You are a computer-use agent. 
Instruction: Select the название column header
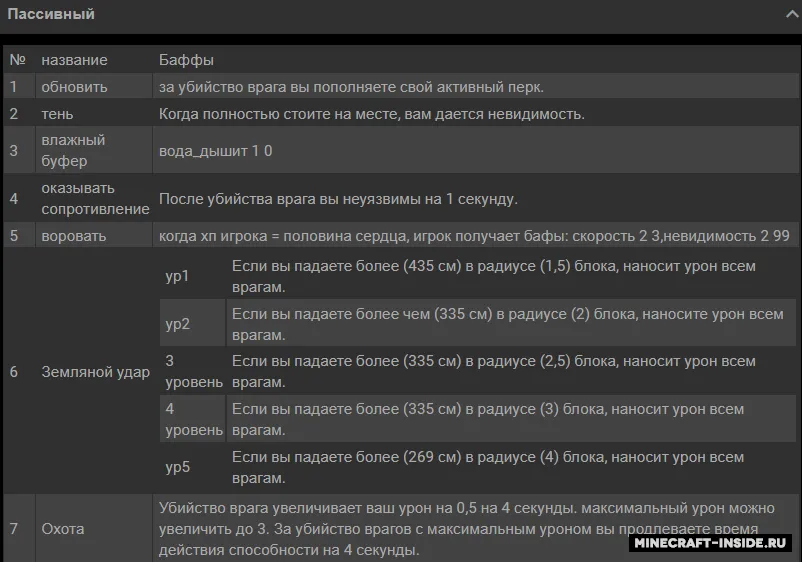click(x=74, y=60)
